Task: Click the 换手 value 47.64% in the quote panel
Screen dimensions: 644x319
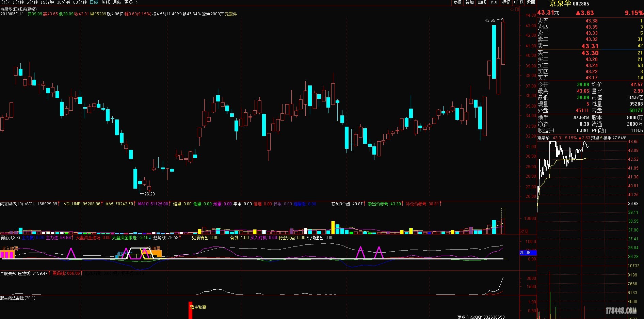Action: 581,117
